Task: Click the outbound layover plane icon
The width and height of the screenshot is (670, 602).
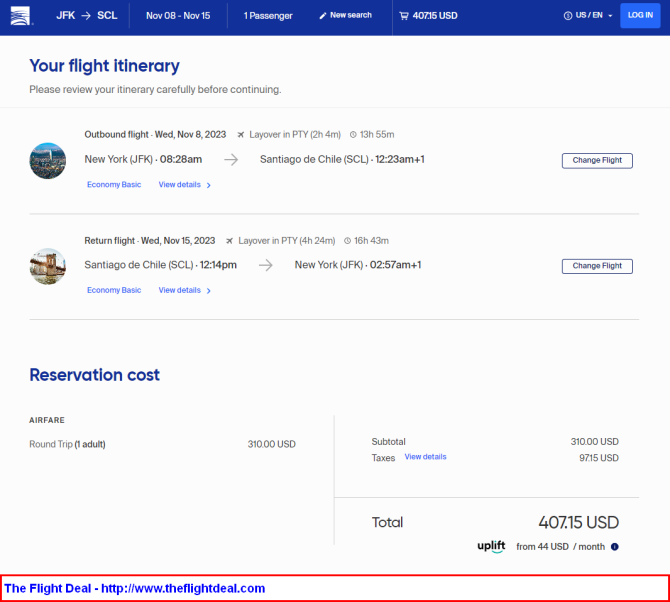Action: (x=241, y=135)
